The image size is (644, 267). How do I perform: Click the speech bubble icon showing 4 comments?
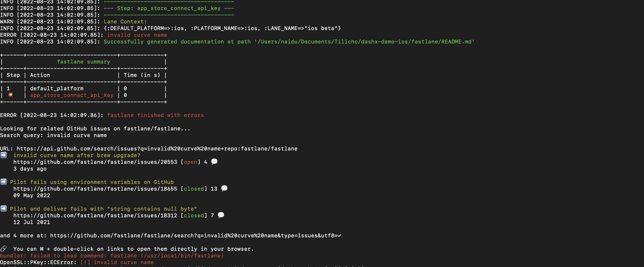(214, 162)
